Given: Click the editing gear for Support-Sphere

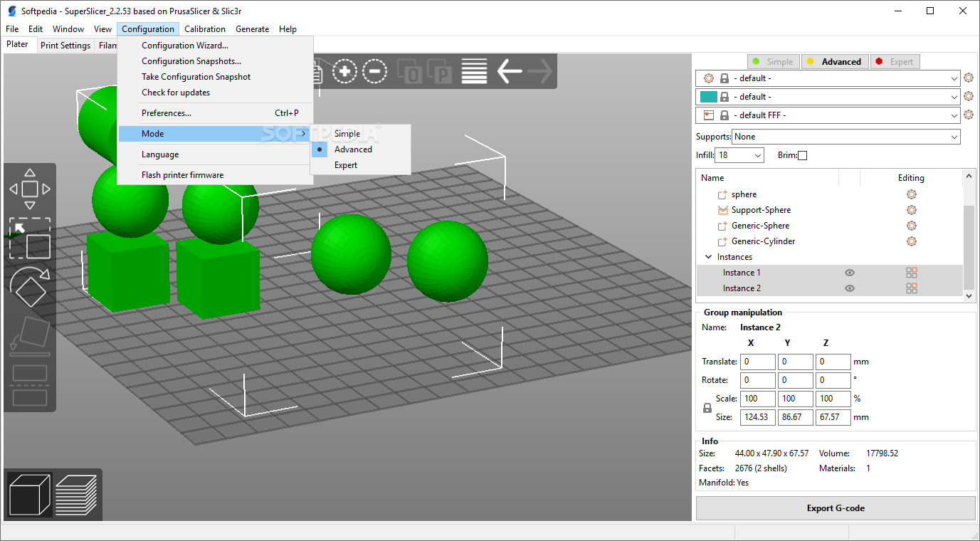Looking at the screenshot, I should pos(911,210).
